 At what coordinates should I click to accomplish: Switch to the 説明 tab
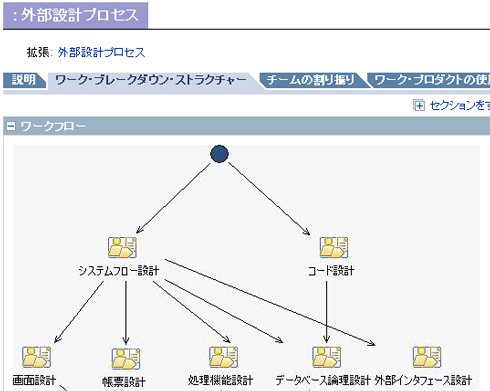pyautogui.click(x=24, y=80)
